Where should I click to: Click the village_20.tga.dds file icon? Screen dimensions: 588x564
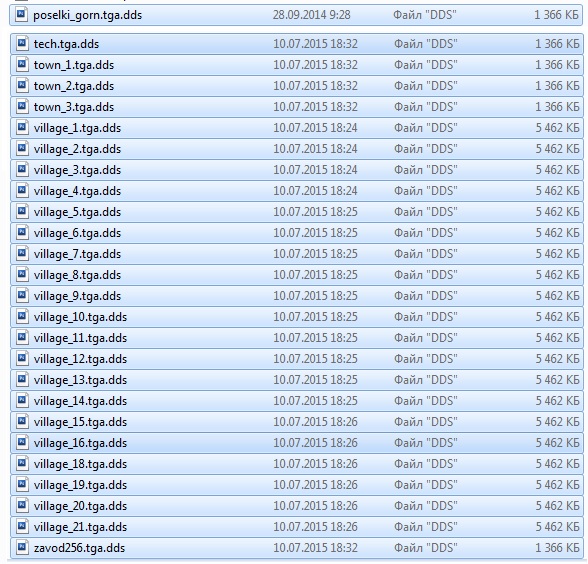[x=22, y=506]
